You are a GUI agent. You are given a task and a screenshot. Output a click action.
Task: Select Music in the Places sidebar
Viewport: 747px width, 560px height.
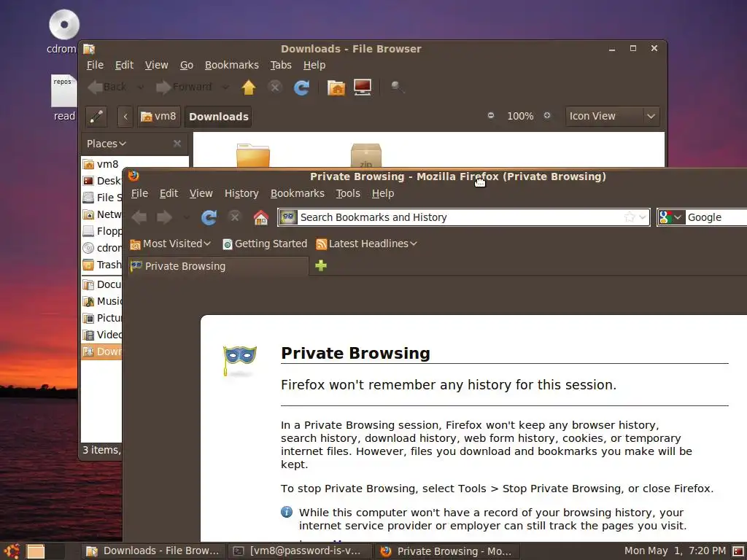tap(102, 301)
